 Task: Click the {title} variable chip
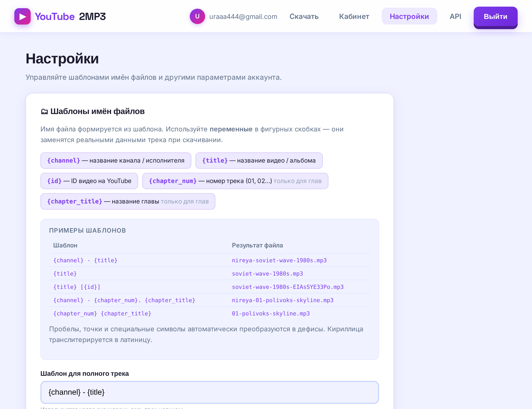[x=259, y=161]
